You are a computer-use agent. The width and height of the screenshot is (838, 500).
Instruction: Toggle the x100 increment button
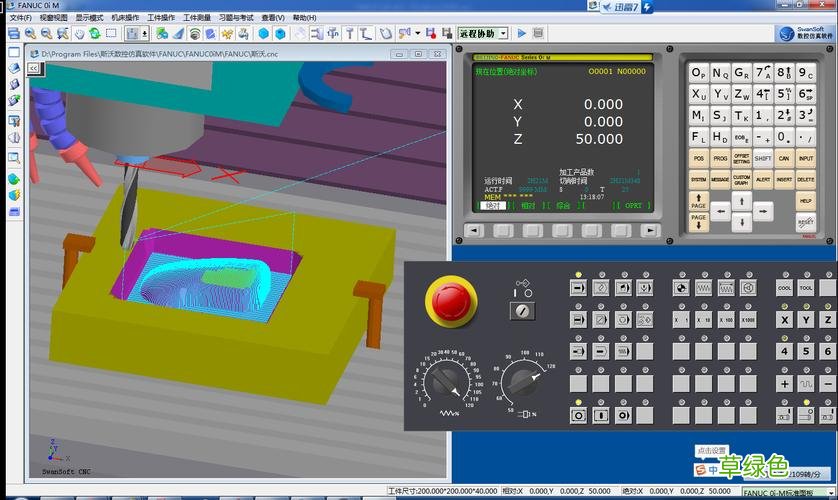[726, 320]
